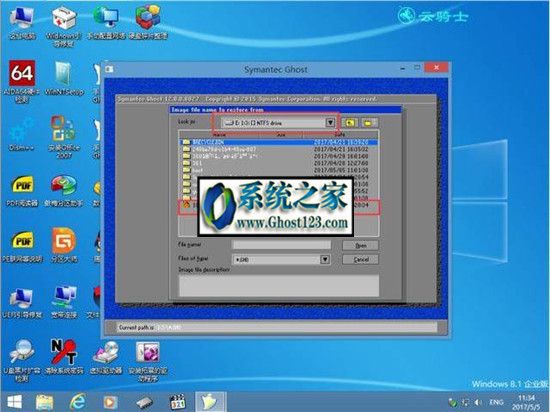This screenshot has height=412, width=550.
Task: Click the Windows Start button
Action: click(14, 402)
